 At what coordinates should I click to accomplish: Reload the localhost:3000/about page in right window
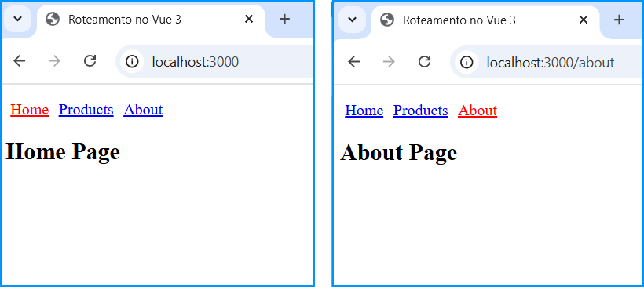pyautogui.click(x=424, y=62)
